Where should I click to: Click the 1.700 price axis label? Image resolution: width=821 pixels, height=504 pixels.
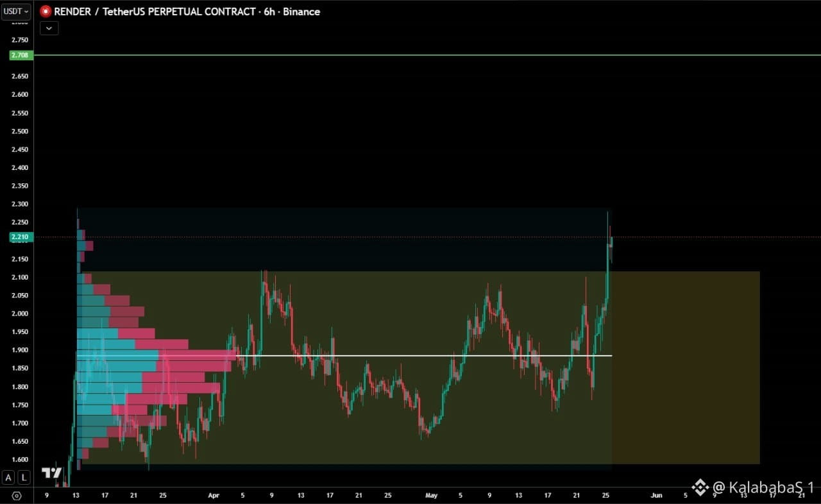pyautogui.click(x=20, y=423)
